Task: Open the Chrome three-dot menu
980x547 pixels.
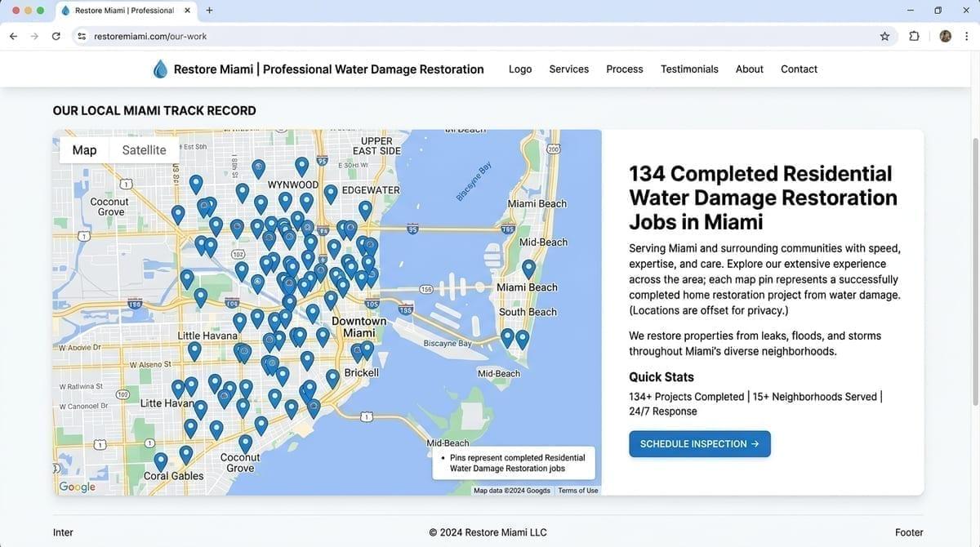Action: click(967, 36)
